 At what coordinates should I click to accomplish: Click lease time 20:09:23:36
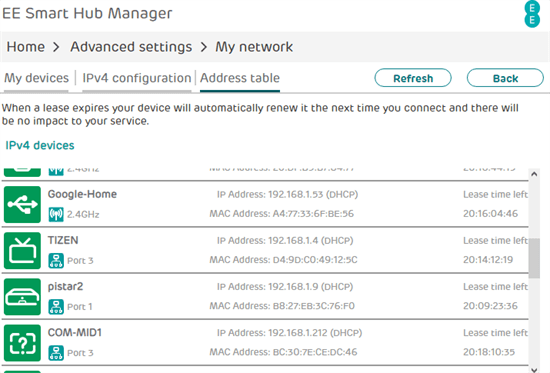(x=490, y=306)
